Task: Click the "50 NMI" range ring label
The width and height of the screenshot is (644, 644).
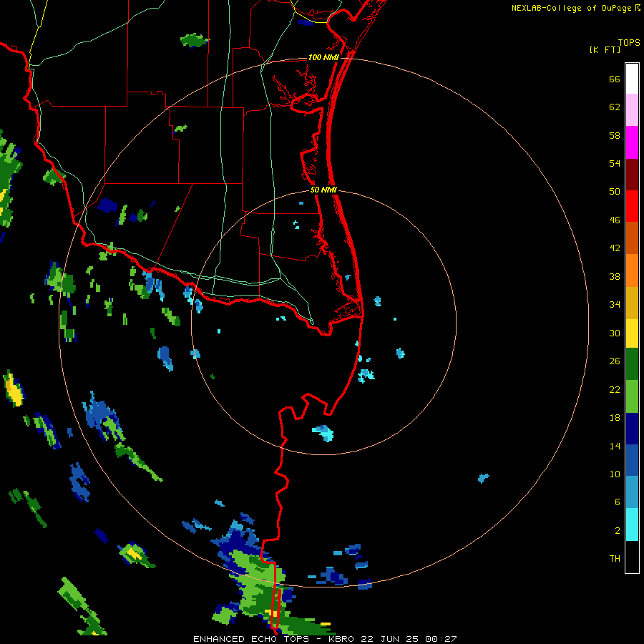Action: (x=323, y=190)
